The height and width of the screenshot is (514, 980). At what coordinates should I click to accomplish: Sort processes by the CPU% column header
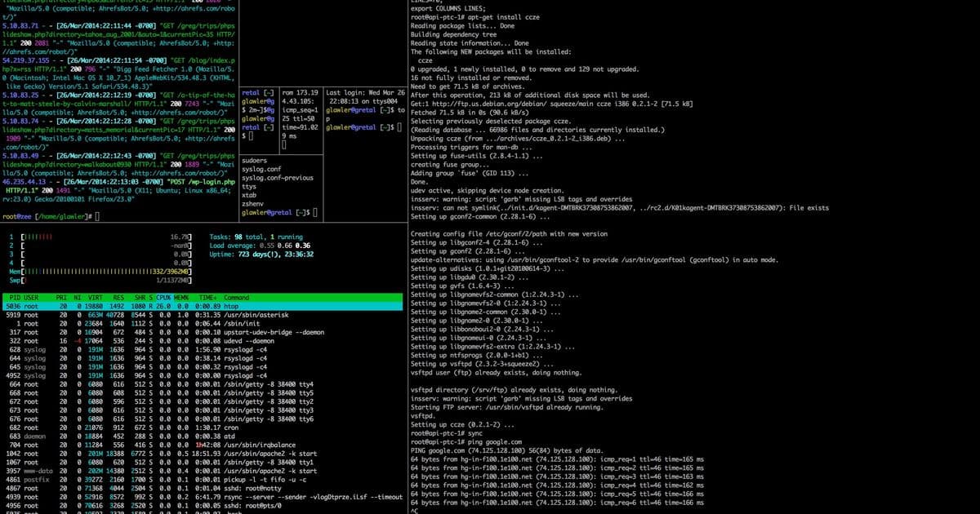coord(162,297)
